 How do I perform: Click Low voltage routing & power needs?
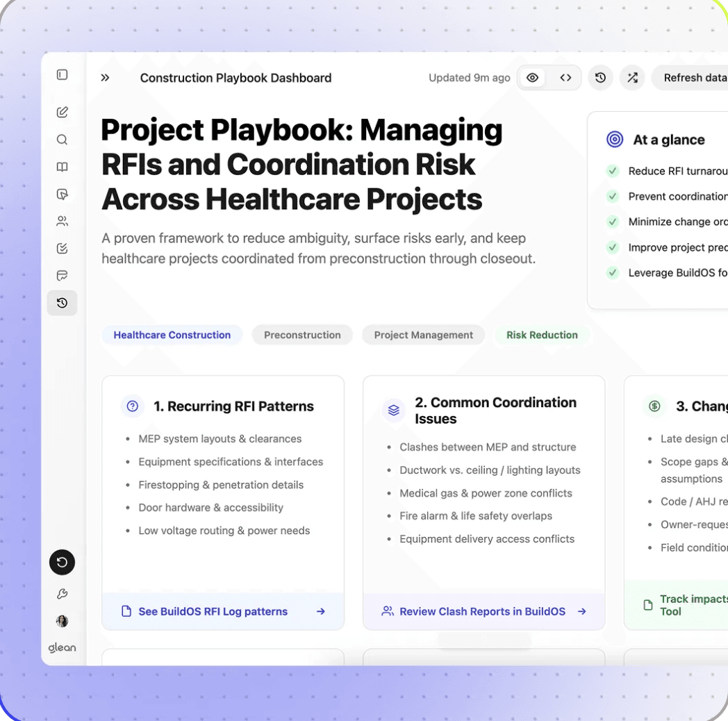[224, 531]
